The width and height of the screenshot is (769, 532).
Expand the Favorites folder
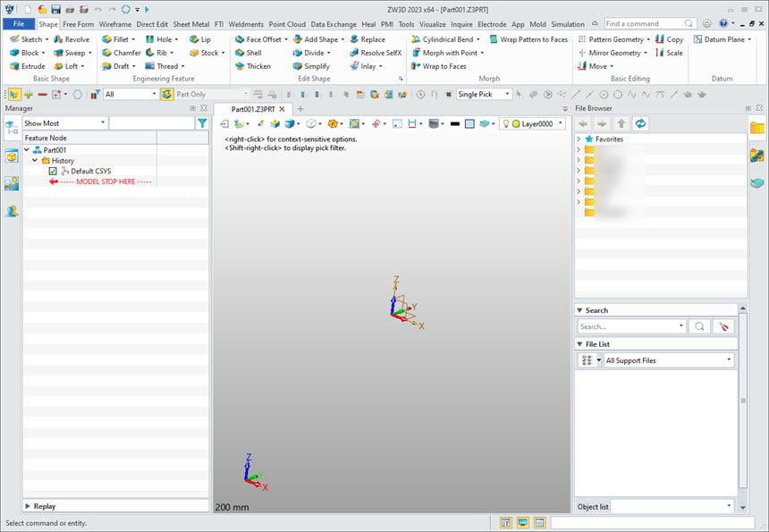(579, 139)
